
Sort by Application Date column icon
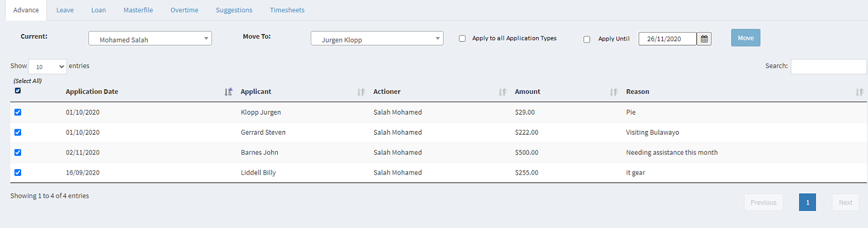point(228,92)
